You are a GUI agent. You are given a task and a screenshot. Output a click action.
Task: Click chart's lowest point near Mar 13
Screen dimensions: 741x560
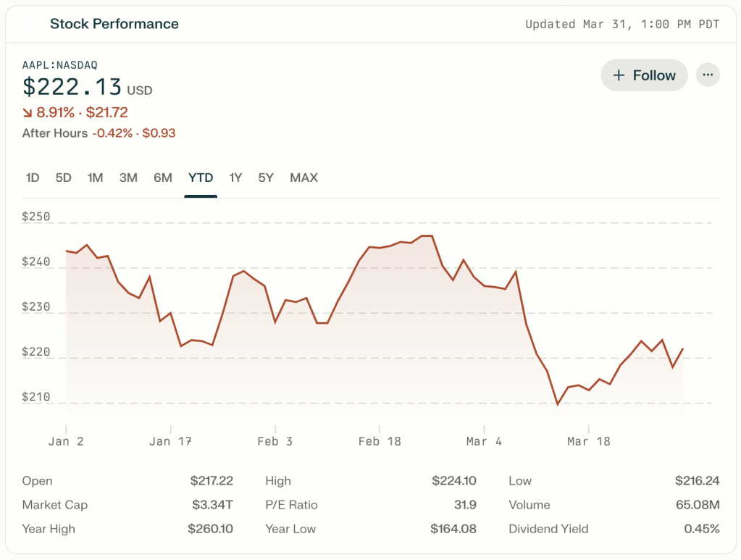click(x=557, y=404)
